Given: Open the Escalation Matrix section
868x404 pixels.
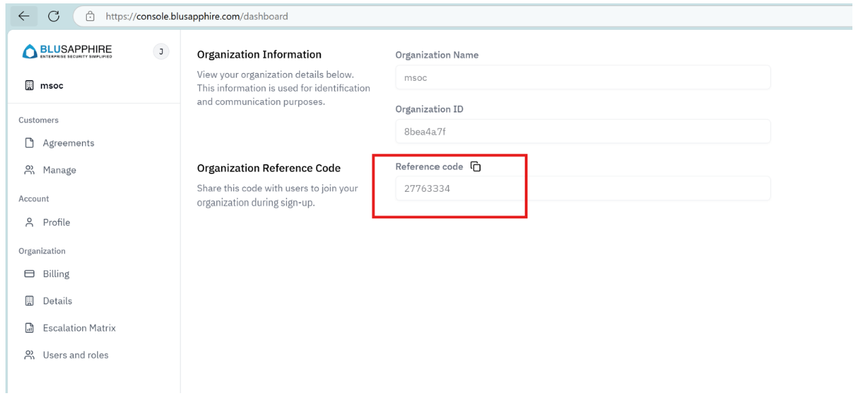Looking at the screenshot, I should [x=79, y=328].
